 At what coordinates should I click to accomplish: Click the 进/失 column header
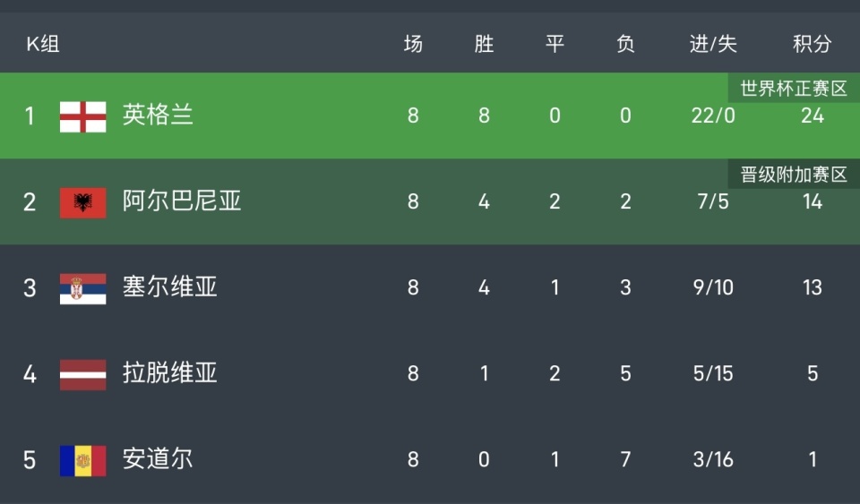point(713,44)
